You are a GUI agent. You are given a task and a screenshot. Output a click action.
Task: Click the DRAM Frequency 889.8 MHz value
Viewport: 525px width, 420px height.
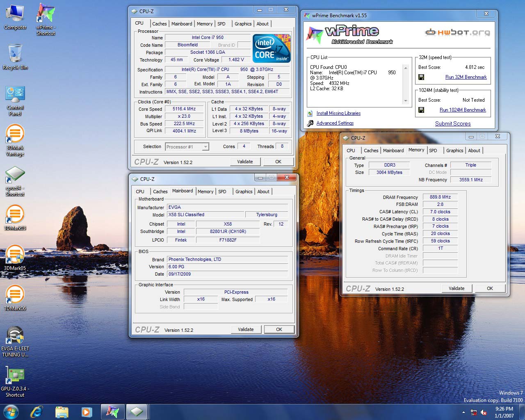click(x=440, y=197)
